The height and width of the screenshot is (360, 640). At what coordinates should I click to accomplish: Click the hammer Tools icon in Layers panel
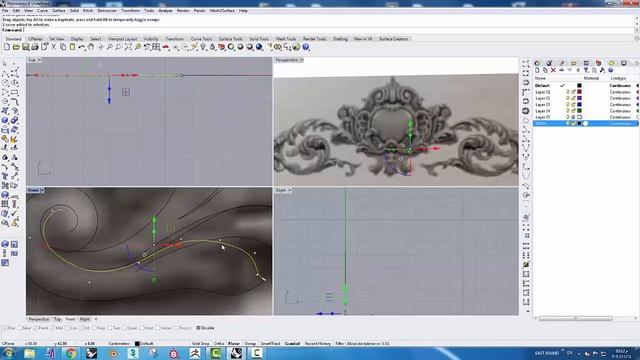602,70
